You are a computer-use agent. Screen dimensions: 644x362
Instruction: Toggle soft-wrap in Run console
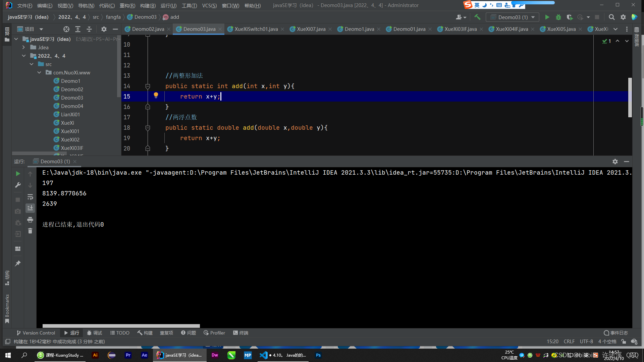pos(30,197)
